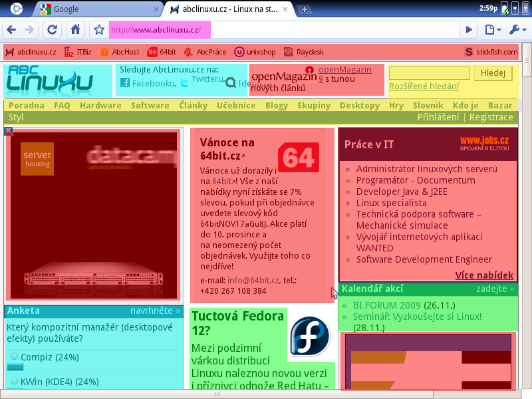532x399 pixels.
Task: Click the Facebook icon in the header
Action: (x=124, y=83)
